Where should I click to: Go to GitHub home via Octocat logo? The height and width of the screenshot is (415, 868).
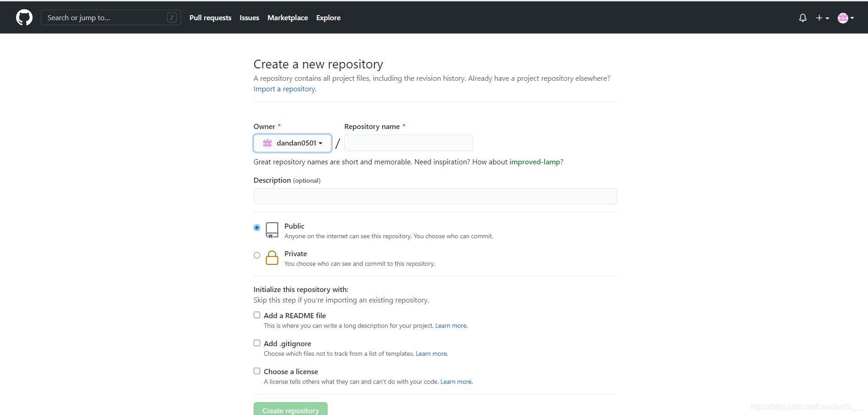coord(24,17)
